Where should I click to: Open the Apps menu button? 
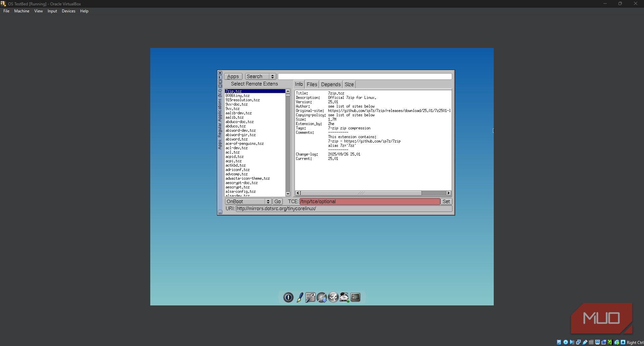233,76
